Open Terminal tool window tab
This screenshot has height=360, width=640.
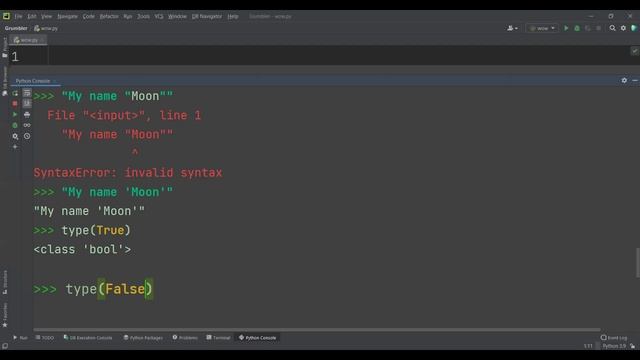(x=218, y=338)
